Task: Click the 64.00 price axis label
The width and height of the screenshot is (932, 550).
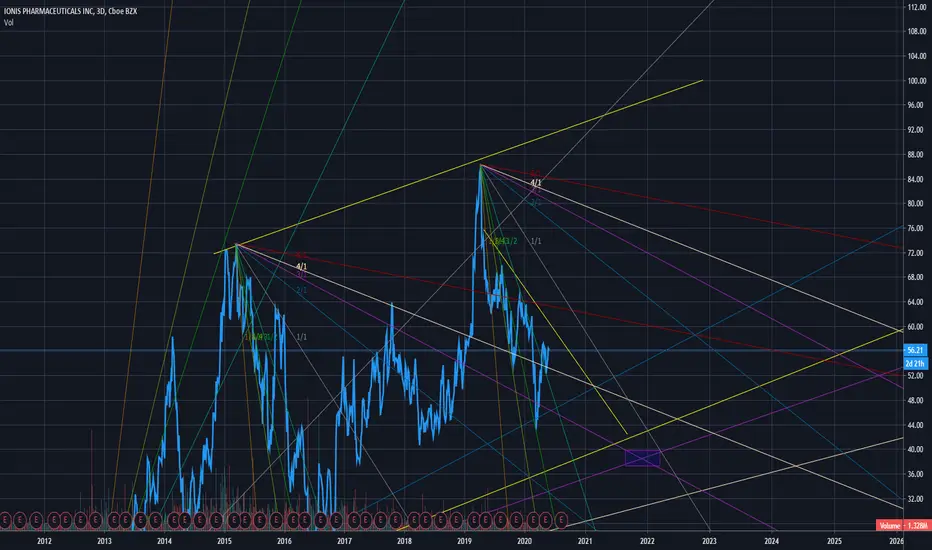Action: [x=917, y=302]
